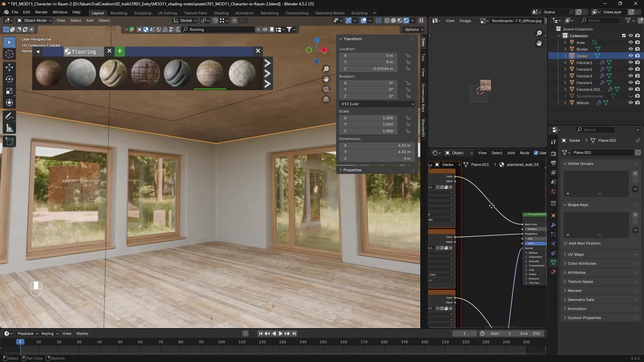Select the Annotate tool
The width and height of the screenshot is (644, 362).
click(x=9, y=116)
